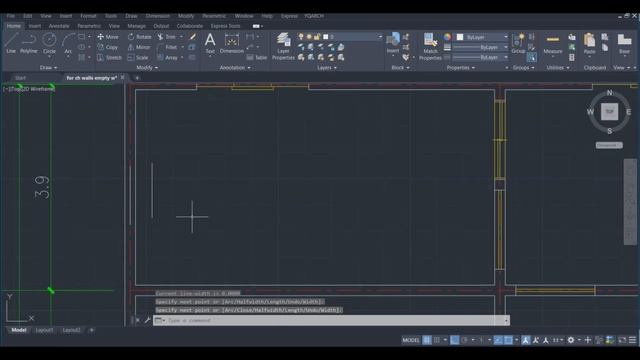Toggle polar tracking in status bar
Screen dimensions: 640x360
(x=464, y=340)
